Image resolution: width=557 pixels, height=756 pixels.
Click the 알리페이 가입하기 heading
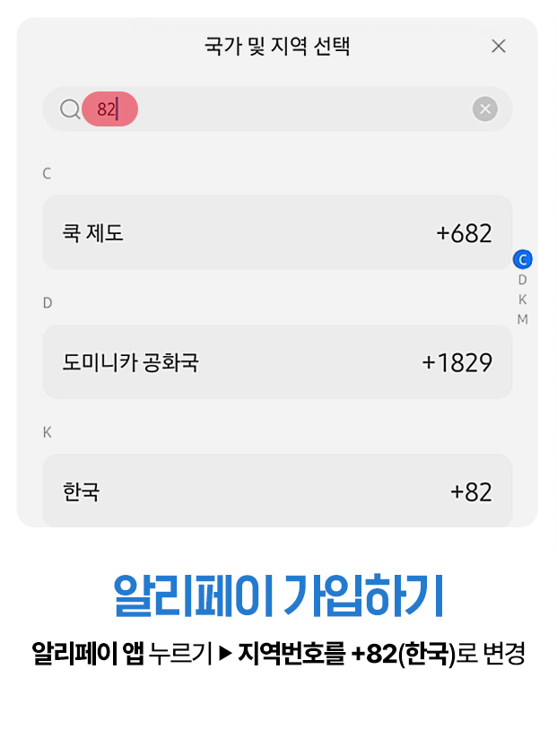pos(278,594)
